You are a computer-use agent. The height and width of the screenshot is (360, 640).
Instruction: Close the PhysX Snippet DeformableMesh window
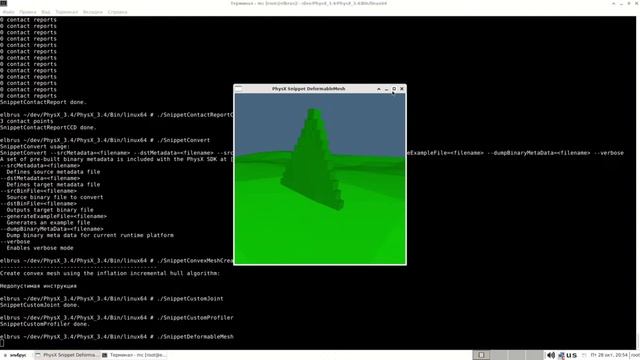point(402,89)
